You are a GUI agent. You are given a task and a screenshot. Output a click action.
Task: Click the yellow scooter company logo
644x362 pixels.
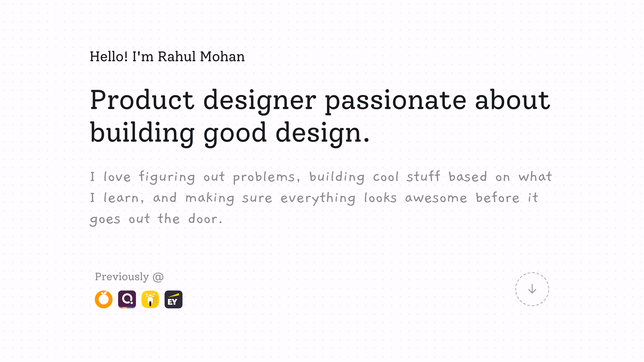[150, 299]
